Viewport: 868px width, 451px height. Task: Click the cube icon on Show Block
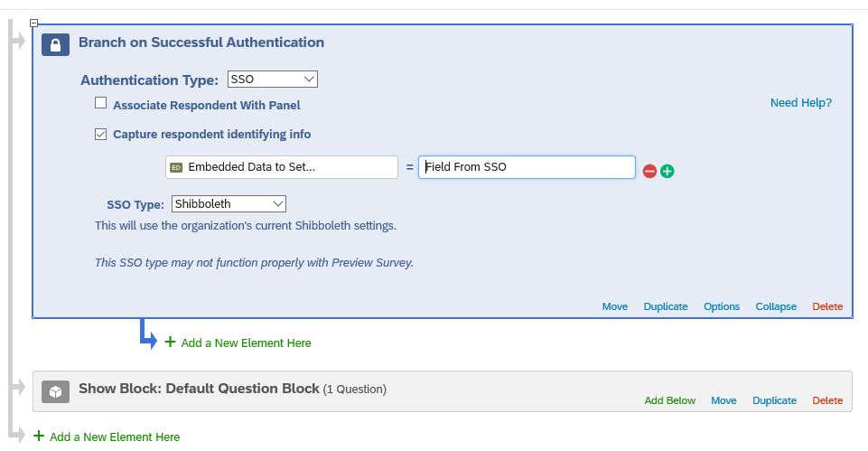coord(56,390)
